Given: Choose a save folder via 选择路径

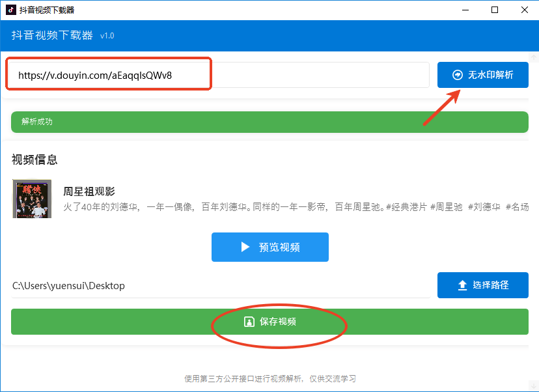Looking at the screenshot, I should click(482, 285).
